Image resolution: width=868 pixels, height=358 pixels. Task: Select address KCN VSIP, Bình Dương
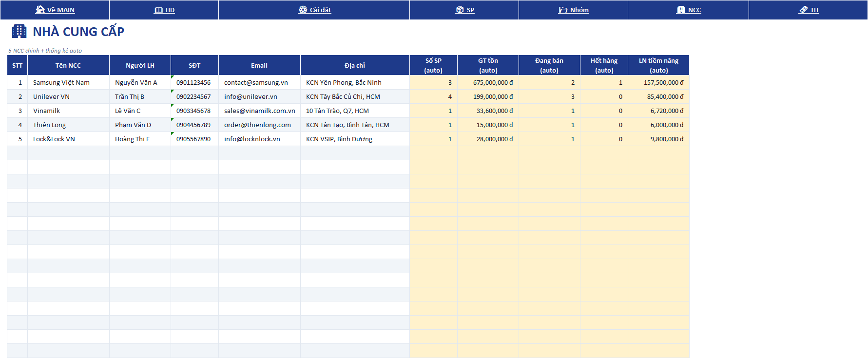coord(355,139)
